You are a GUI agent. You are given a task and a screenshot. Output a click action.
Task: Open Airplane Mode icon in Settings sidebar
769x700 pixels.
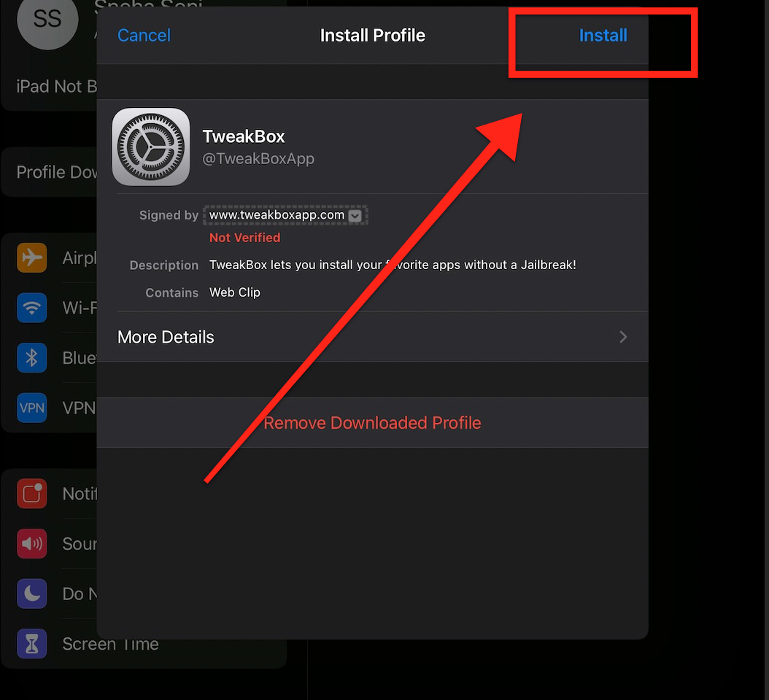(x=32, y=257)
